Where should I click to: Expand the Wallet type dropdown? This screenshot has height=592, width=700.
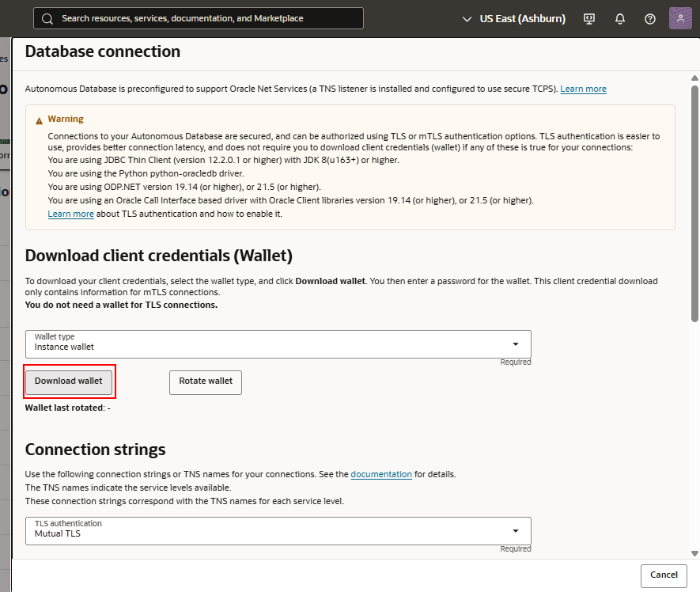[x=515, y=344]
